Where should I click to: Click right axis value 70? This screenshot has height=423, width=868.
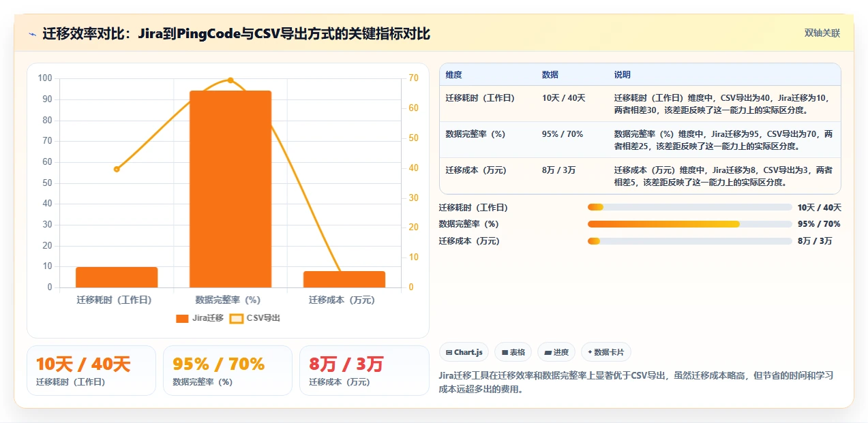[413, 78]
